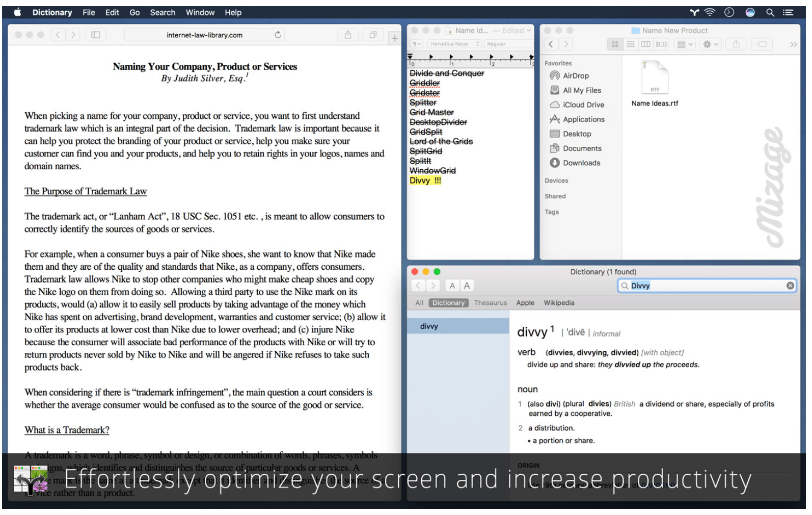812x515 pixels.
Task: Select the All sources tab in Dictionary
Action: (419, 303)
